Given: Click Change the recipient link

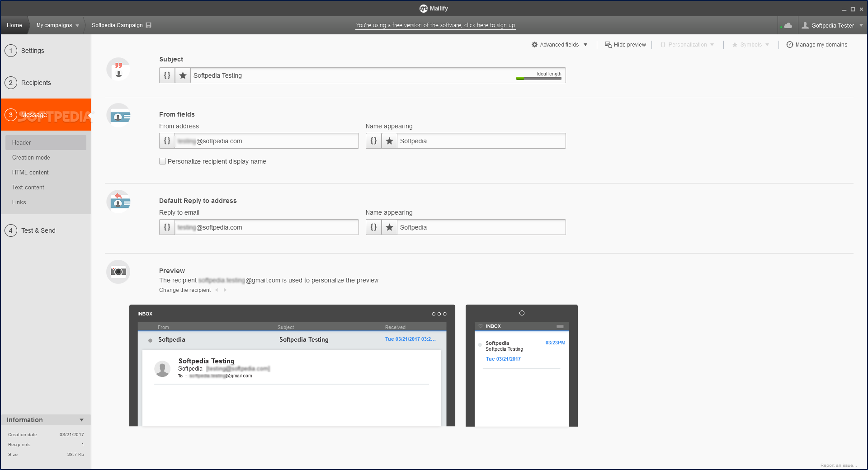Looking at the screenshot, I should click(185, 290).
